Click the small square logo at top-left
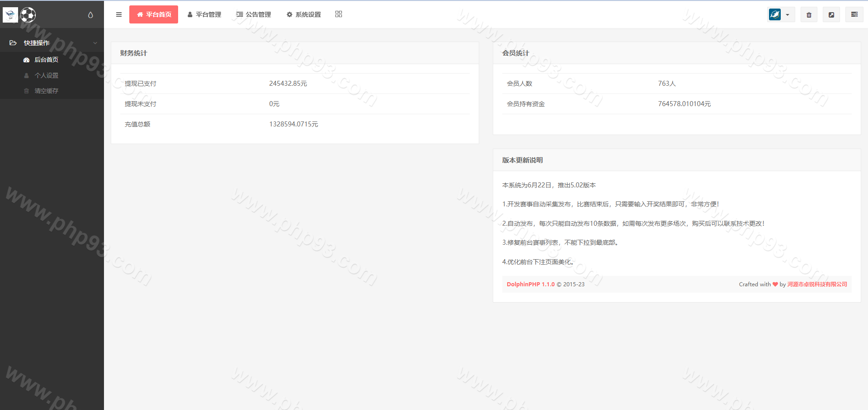The width and height of the screenshot is (868, 410). [10, 15]
